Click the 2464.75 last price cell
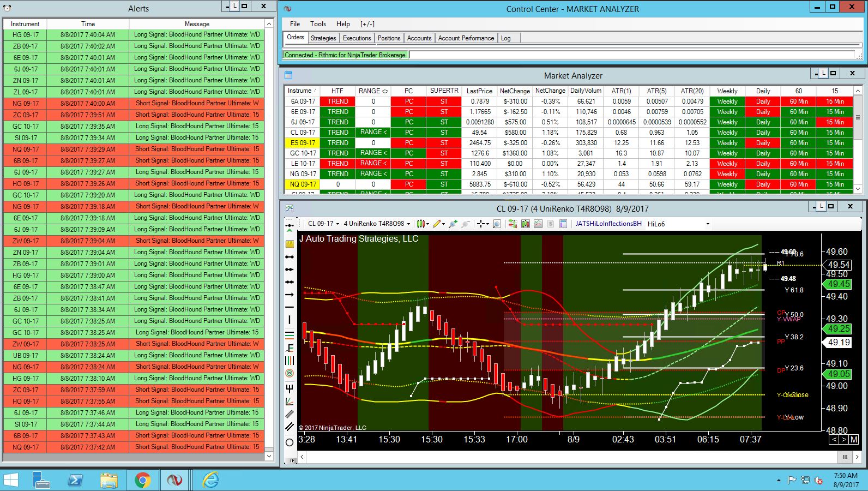Viewport: 868px width, 491px height. click(479, 143)
